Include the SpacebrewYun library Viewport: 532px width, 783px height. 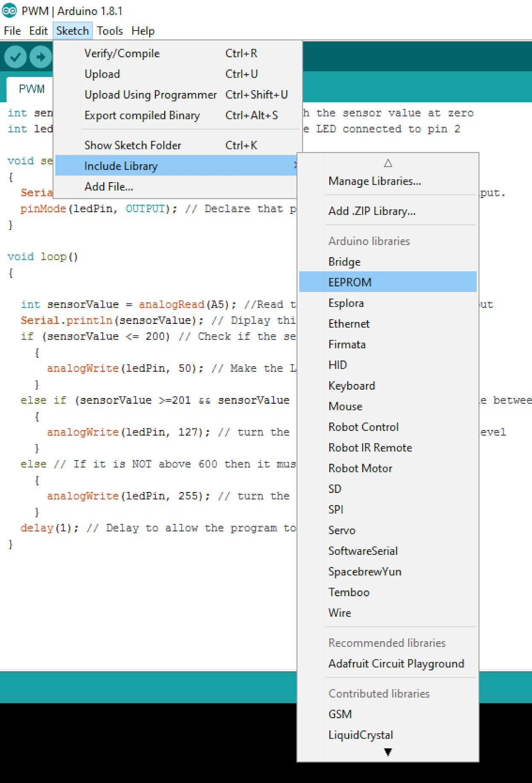click(x=388, y=571)
